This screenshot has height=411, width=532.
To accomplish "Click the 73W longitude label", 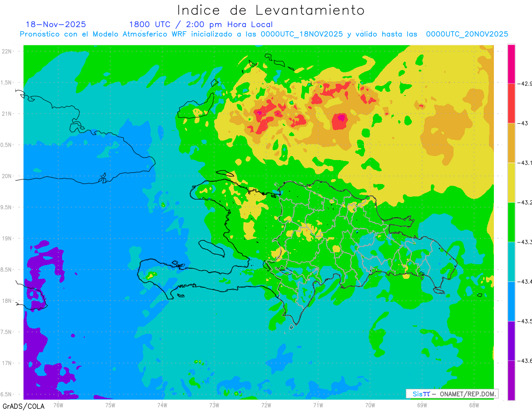I will (214, 404).
